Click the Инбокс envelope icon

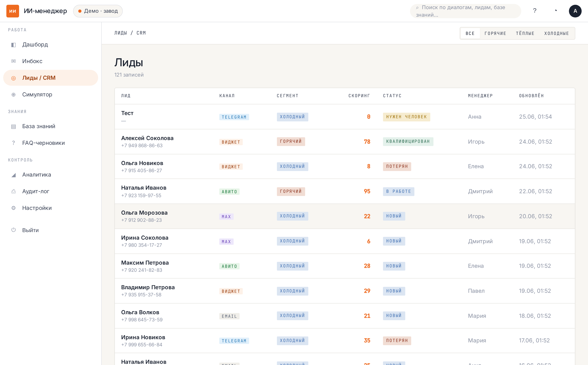pyautogui.click(x=14, y=61)
